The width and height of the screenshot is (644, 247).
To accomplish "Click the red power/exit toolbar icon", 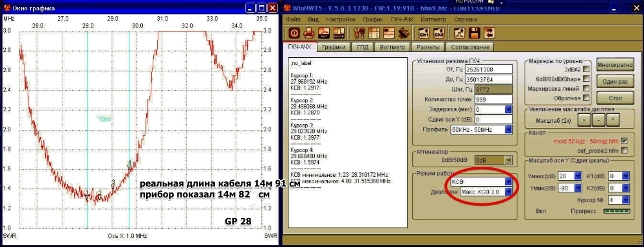I will tap(294, 33).
